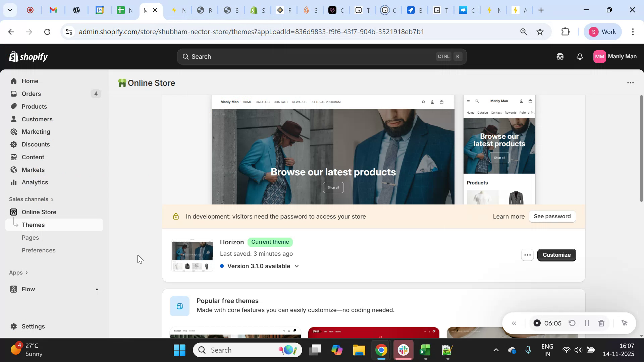644x362 pixels.
Task: Click the Learn more link in the password banner
Action: pyautogui.click(x=508, y=216)
